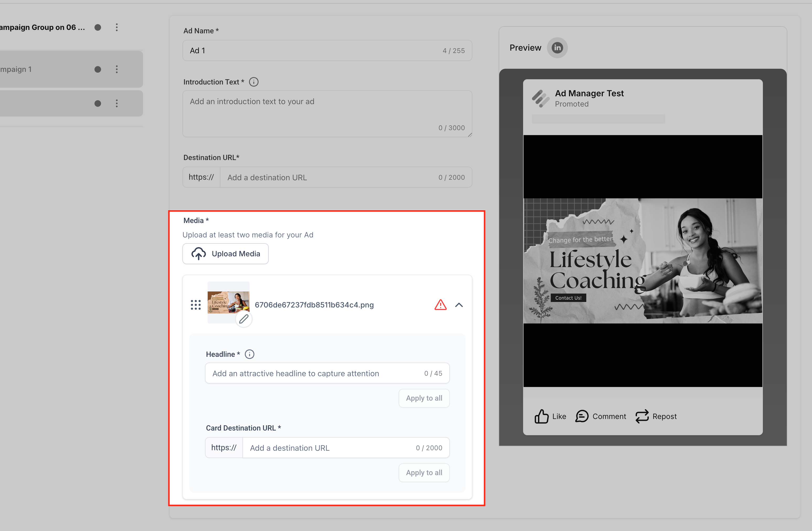
Task: Click the pencil edit icon on thumbnail
Action: coord(244,319)
